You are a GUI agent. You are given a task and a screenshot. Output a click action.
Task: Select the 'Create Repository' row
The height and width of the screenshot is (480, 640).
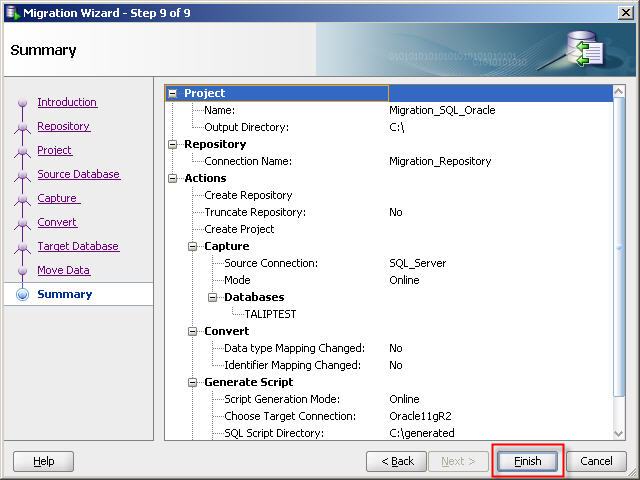click(x=389, y=196)
